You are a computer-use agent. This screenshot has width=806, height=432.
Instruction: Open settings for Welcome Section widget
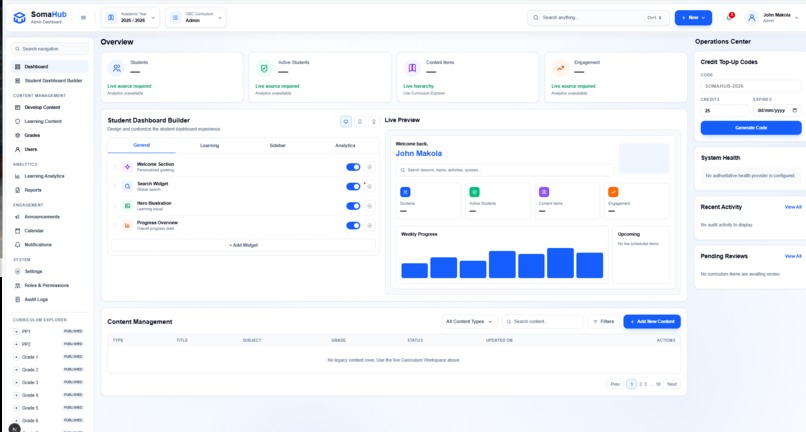(x=369, y=167)
